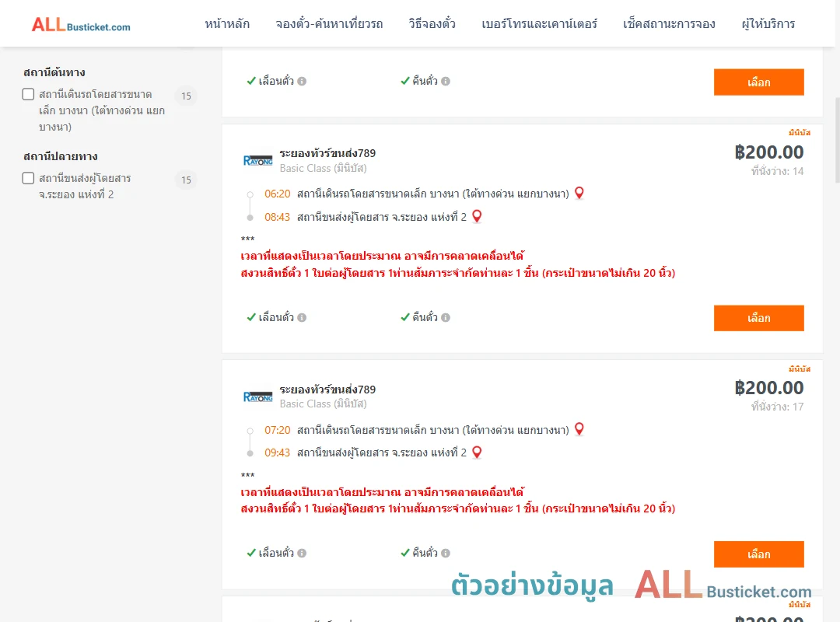Click green check next to เลื่อนตั๋ว, 06:20 trip
The image size is (840, 622).
[x=250, y=317]
